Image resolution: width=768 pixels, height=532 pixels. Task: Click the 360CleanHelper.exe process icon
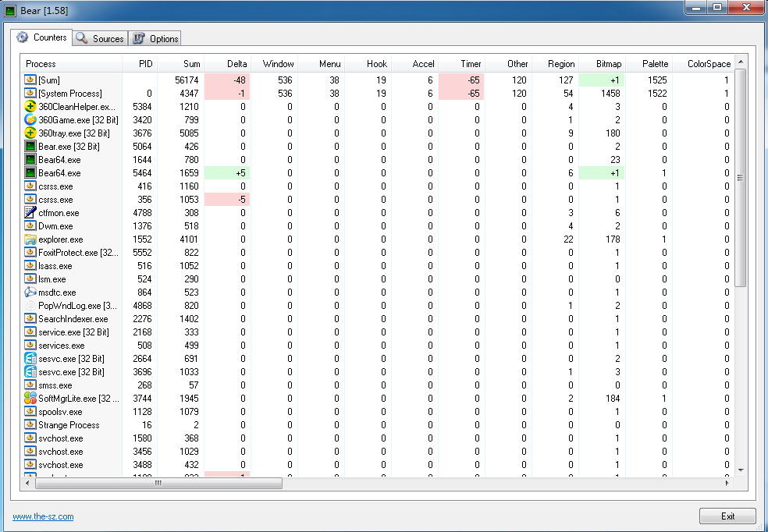(x=30, y=106)
